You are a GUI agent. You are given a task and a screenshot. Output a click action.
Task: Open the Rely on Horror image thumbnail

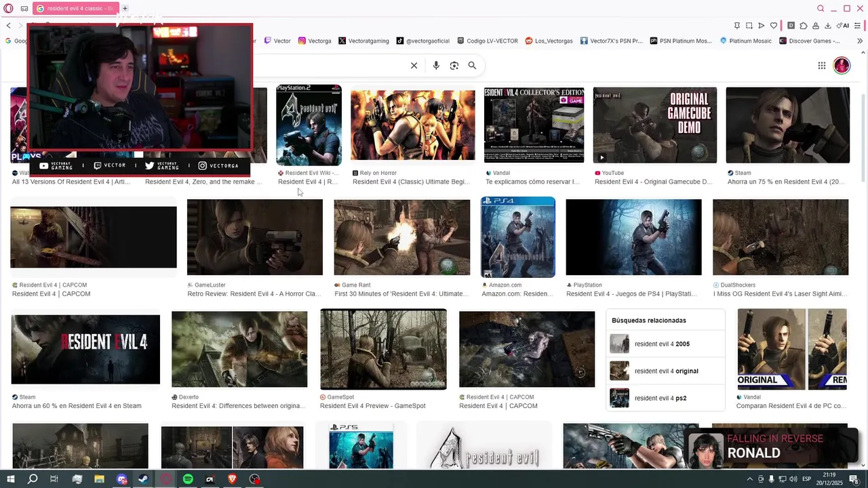413,125
